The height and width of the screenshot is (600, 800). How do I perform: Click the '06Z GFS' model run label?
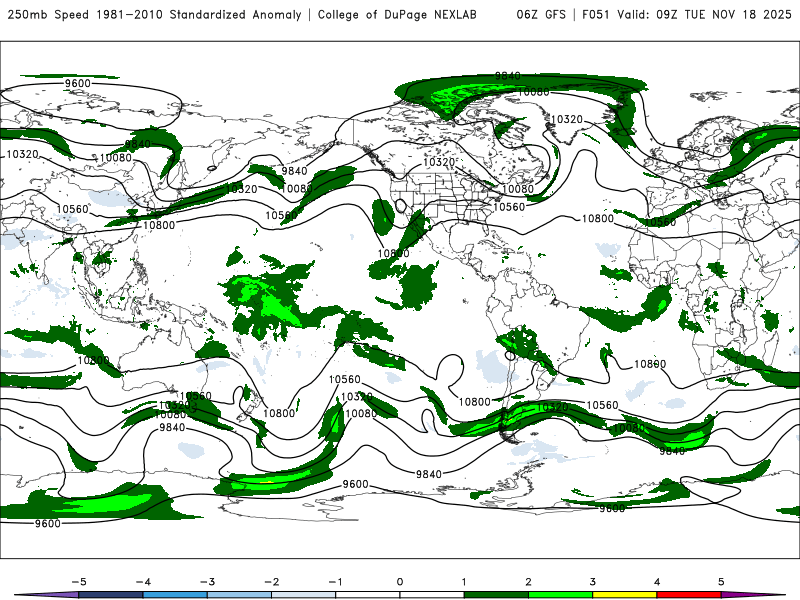(x=541, y=14)
